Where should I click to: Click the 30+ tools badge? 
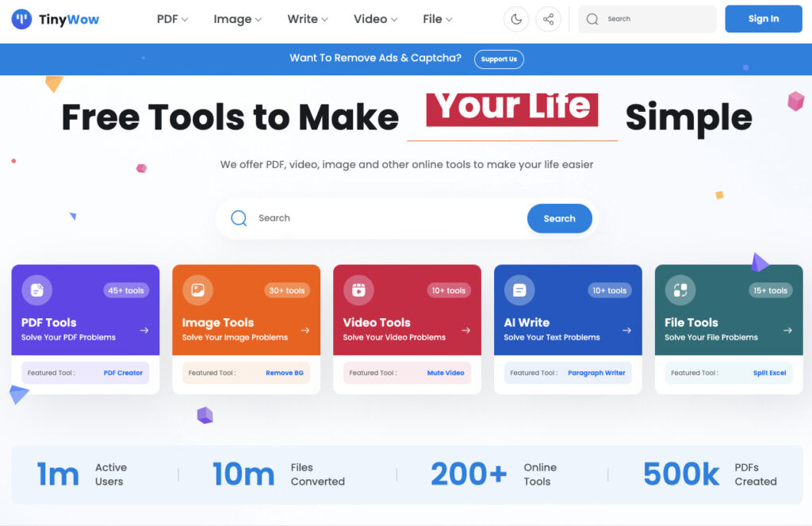click(x=287, y=290)
